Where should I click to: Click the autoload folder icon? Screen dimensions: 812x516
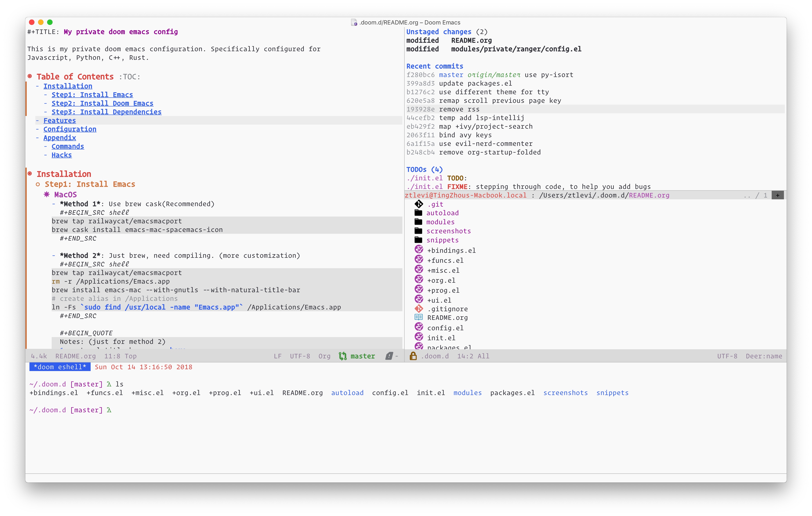(x=418, y=213)
